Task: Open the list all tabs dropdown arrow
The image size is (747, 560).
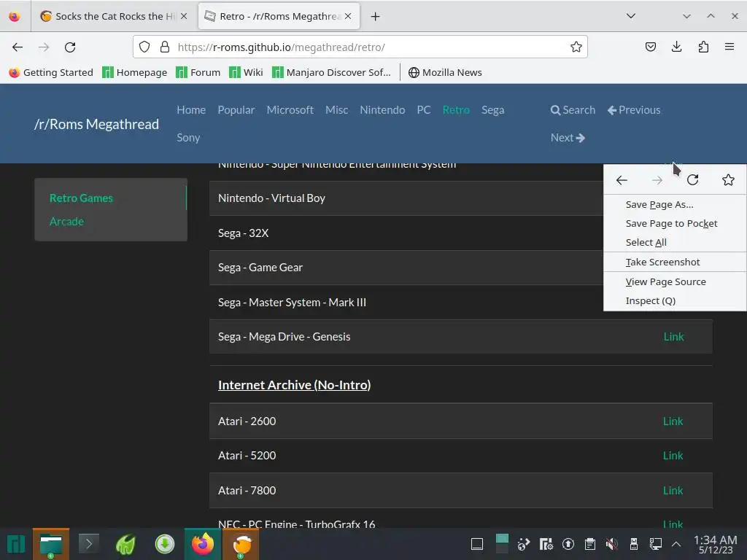Action: [631, 16]
